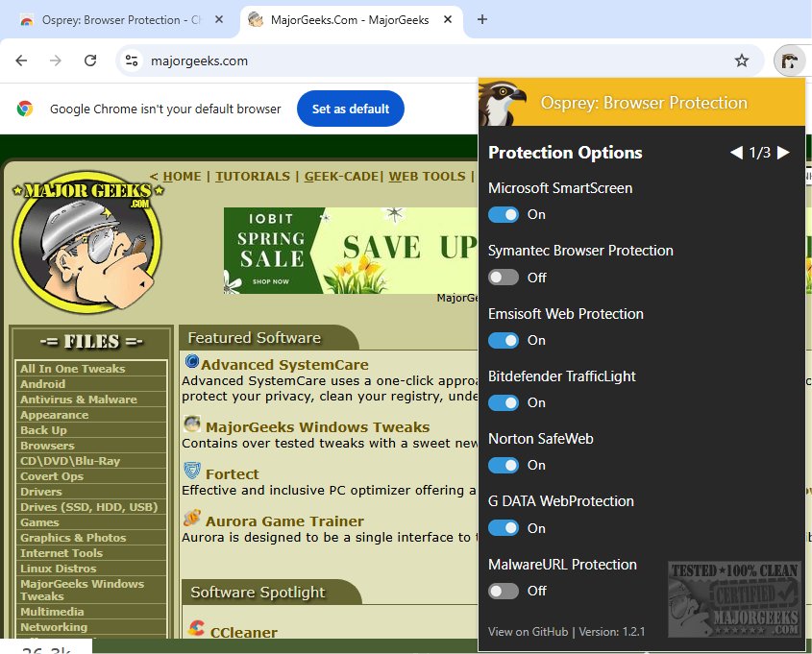Click the Major Geeks site logo

click(87, 242)
